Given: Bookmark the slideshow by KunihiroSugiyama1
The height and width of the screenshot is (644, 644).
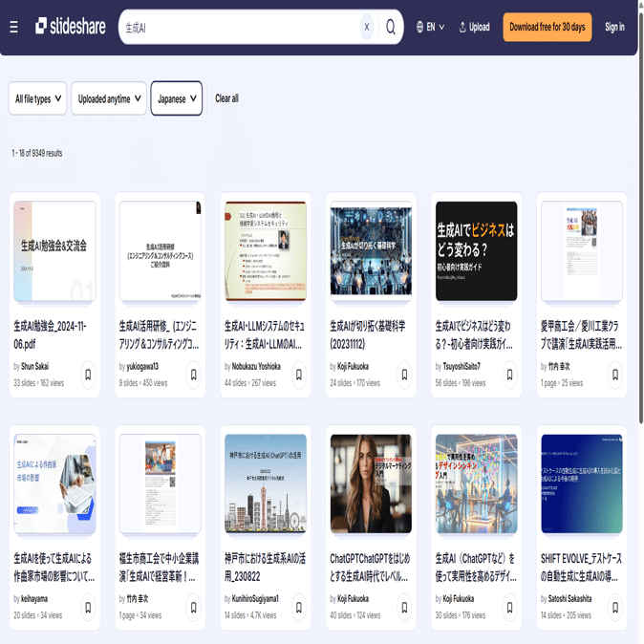Looking at the screenshot, I should (299, 607).
